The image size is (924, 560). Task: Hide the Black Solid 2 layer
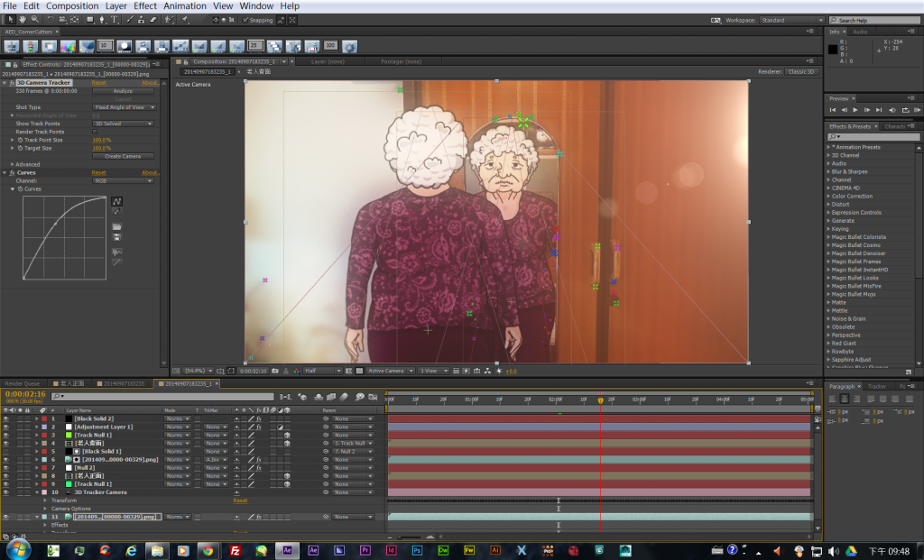point(6,418)
